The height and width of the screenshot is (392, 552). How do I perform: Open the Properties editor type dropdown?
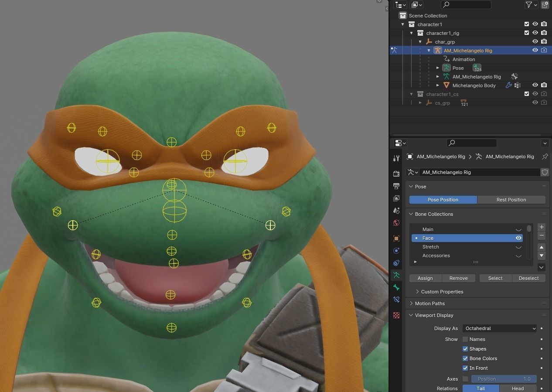click(x=400, y=143)
